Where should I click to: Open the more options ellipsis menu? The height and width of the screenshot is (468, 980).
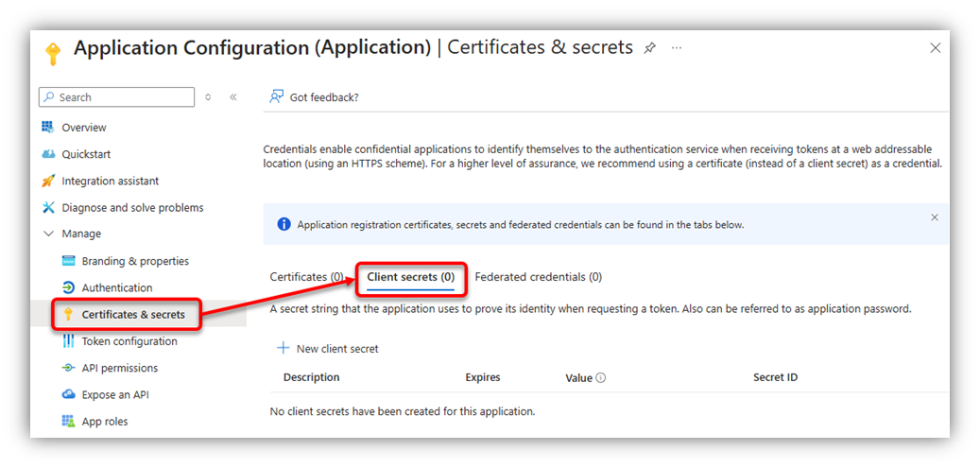tap(677, 48)
